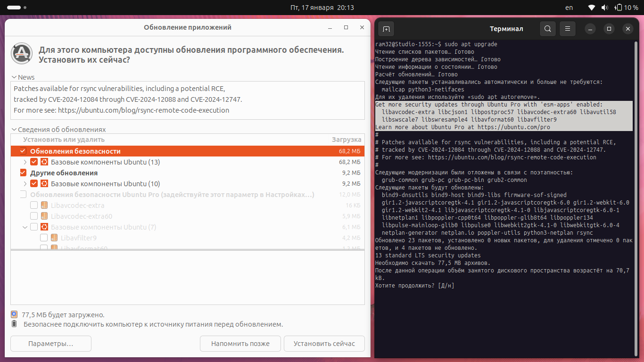Click the Software Updater app icon
The height and width of the screenshot is (362, 644).
[x=21, y=54]
